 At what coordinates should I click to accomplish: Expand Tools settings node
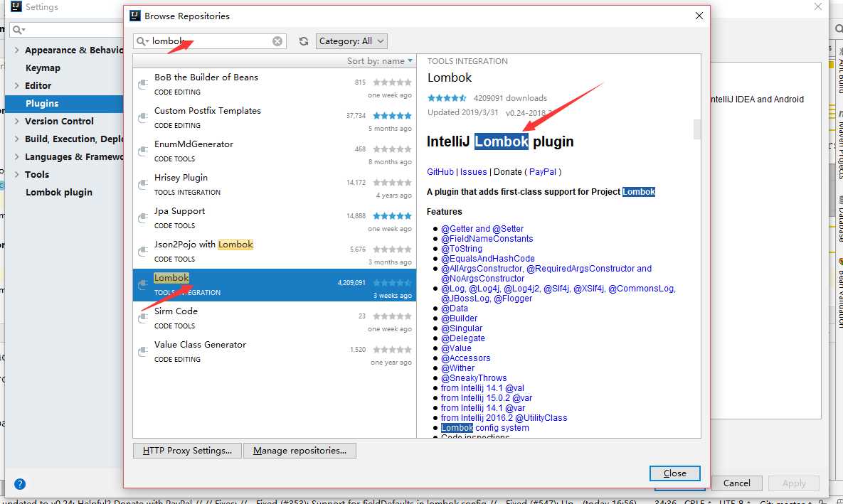pos(16,175)
